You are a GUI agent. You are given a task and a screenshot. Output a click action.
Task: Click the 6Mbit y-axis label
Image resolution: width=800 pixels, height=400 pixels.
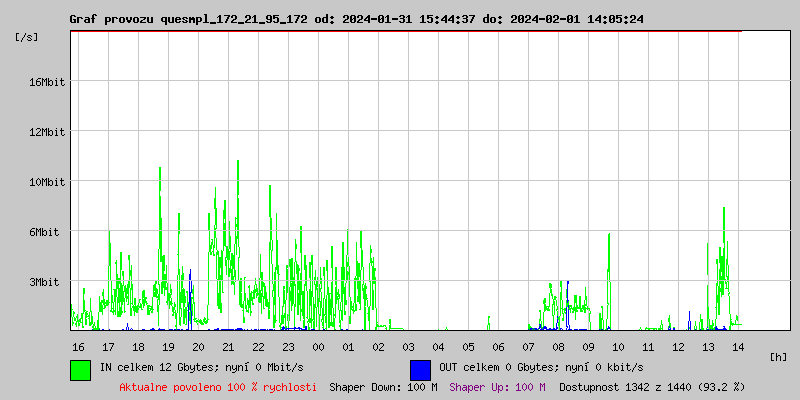click(x=47, y=232)
